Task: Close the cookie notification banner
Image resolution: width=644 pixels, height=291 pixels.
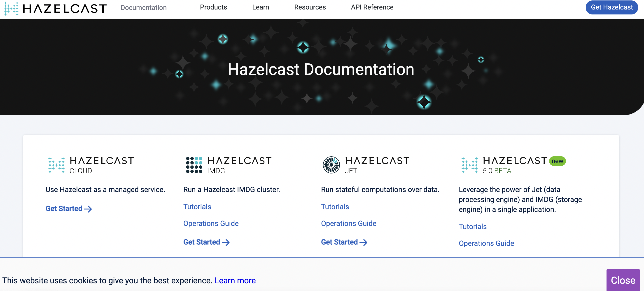Action: (623, 280)
